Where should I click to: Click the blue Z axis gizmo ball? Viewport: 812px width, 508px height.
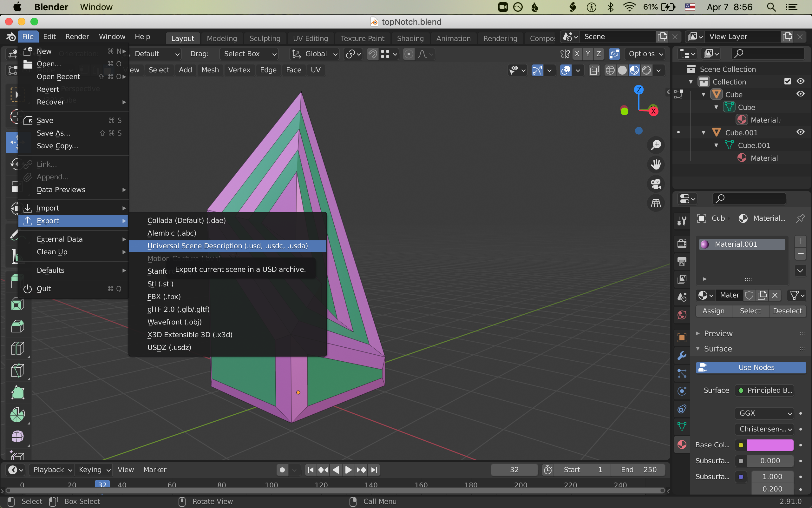pos(638,89)
